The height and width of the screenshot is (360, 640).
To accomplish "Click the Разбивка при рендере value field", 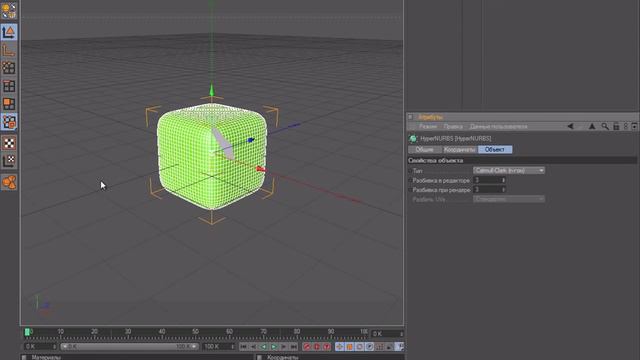I will (x=487, y=189).
